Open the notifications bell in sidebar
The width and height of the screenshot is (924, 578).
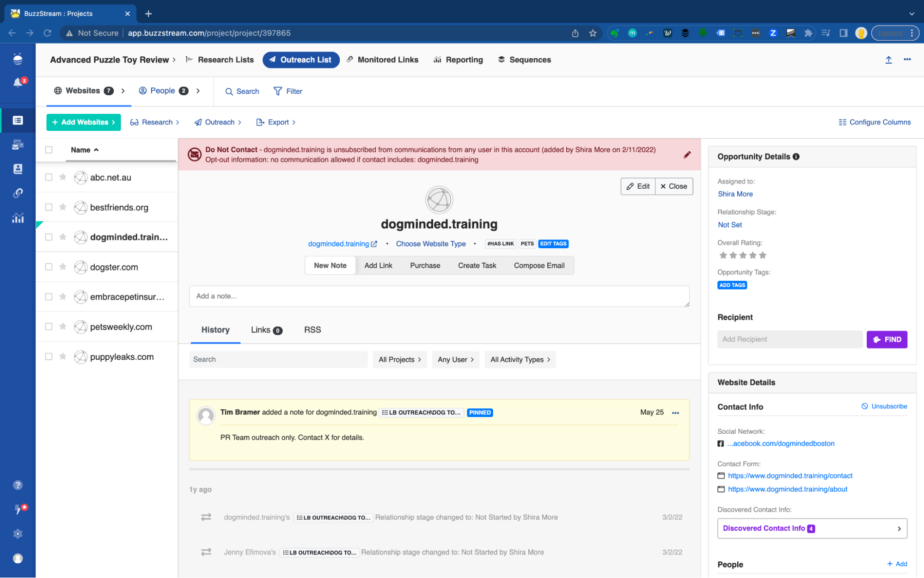point(18,83)
